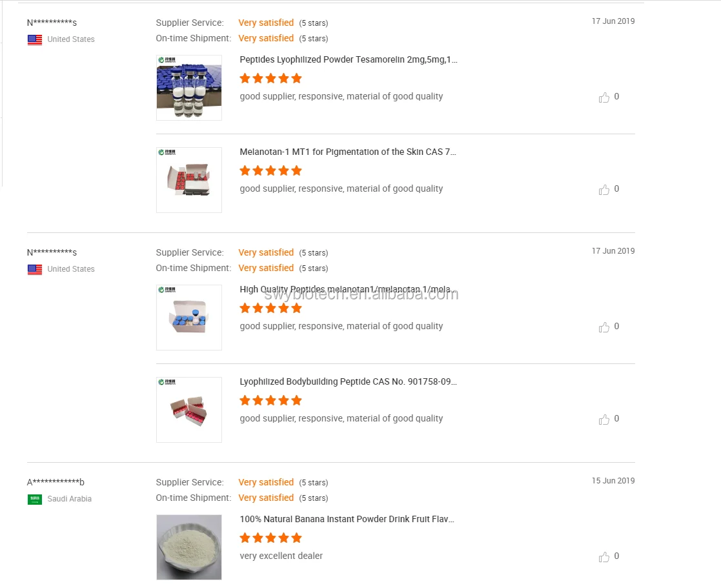This screenshot has height=588, width=721.
Task: Follow the Melanotan-1 MT1 for Pigmentation link
Action: pyautogui.click(x=348, y=152)
